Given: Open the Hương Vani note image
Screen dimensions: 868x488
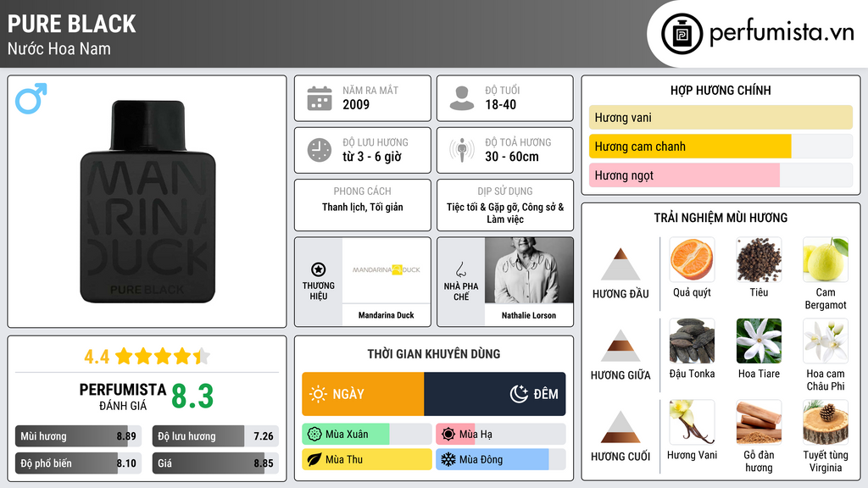Looking at the screenshot, I should pyautogui.click(x=692, y=422).
